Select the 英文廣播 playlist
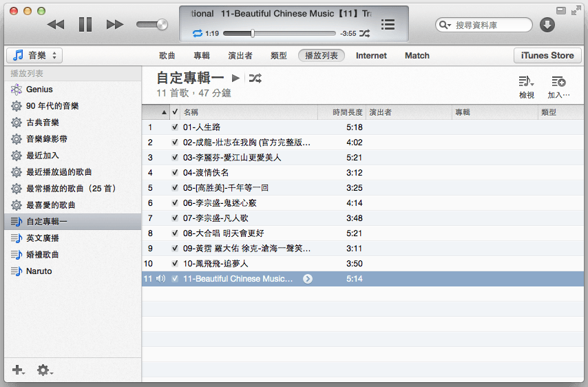Screen dimensions: 588x387 (73, 238)
